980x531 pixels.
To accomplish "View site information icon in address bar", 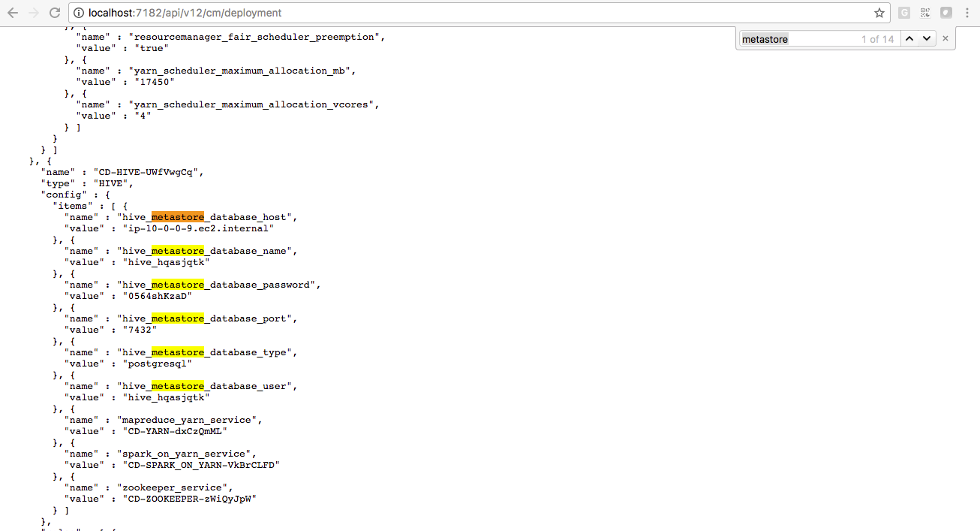I will 79,13.
